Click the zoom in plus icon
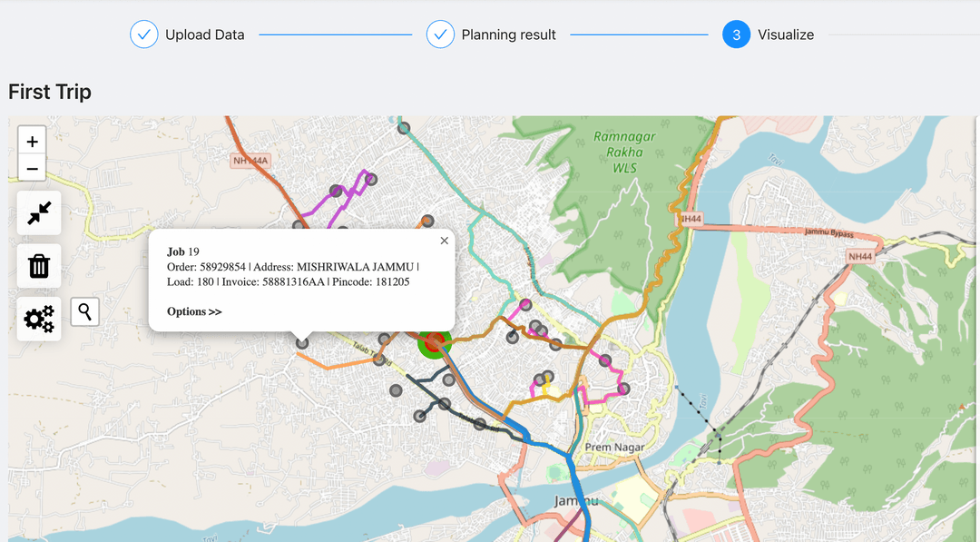Image resolution: width=980 pixels, height=542 pixels. pyautogui.click(x=31, y=140)
